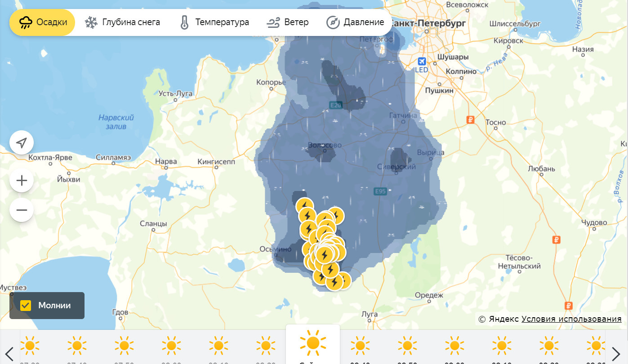Open the Ветер wind layer
Viewport: 628px width, 364px height.
pyautogui.click(x=288, y=22)
